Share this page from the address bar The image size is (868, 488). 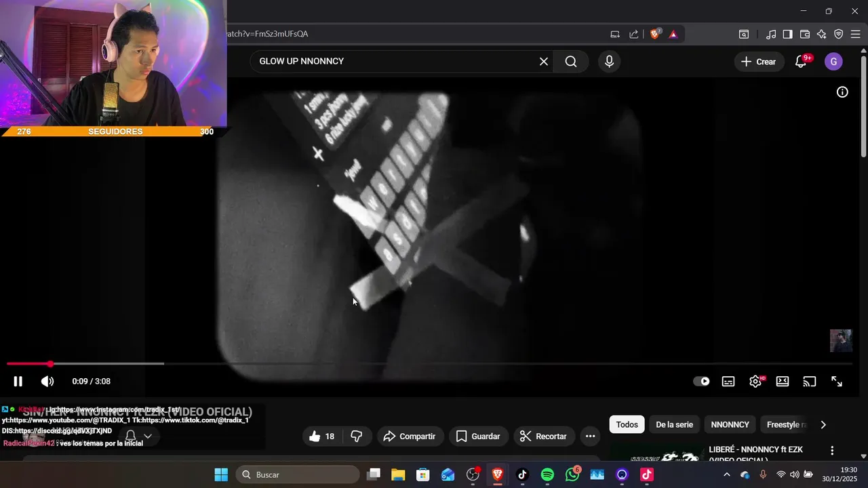pyautogui.click(x=634, y=34)
